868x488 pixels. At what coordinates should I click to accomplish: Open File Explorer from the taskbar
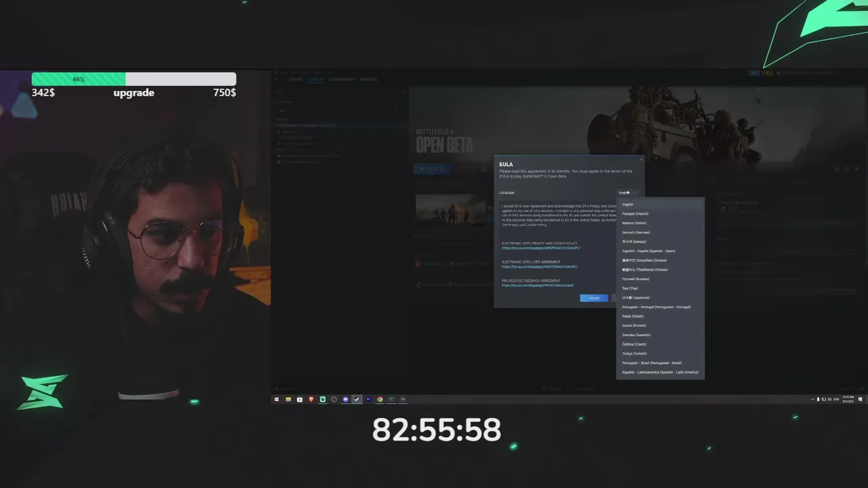(288, 399)
